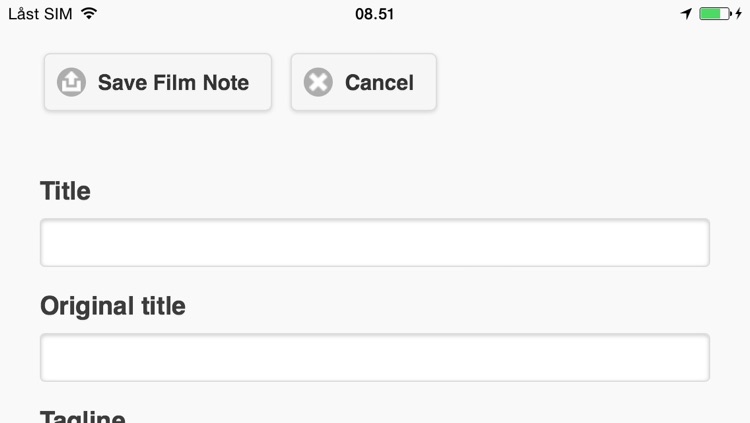Viewport: 750px width, 423px height.
Task: Tap empty status bar area beside the clock
Action: (526, 14)
